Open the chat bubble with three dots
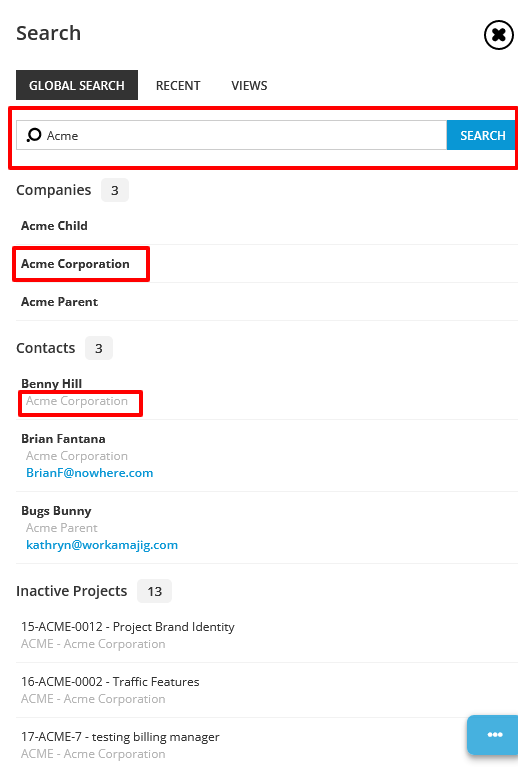The height and width of the screenshot is (767, 518). 494,734
